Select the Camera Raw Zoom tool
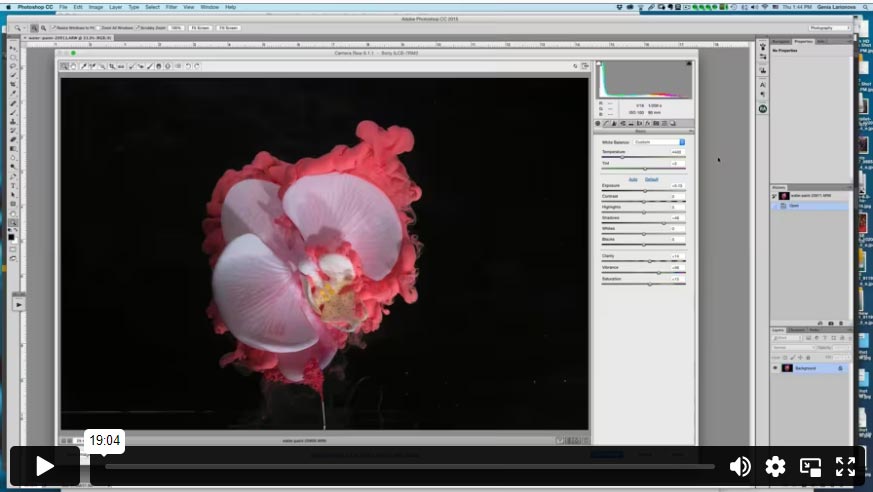 coord(65,66)
